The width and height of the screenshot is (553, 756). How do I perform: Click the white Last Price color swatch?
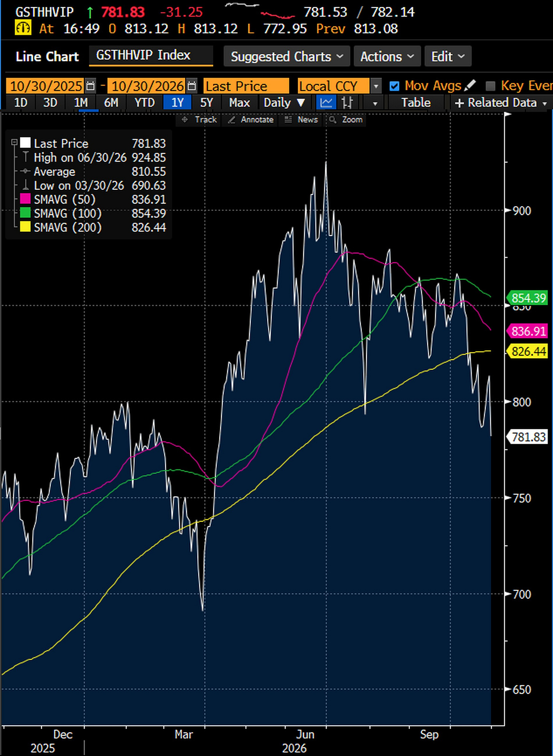point(25,143)
